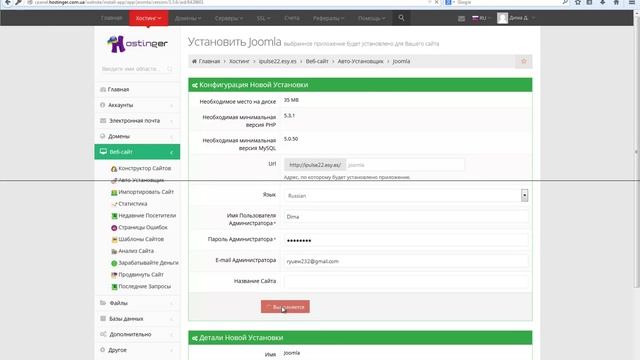Click the Недавние Посетители icon

pos(114,216)
